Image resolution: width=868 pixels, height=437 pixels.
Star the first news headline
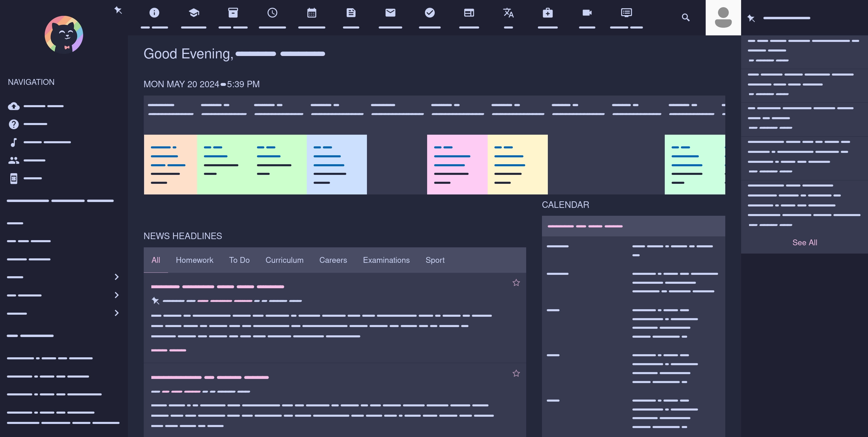pyautogui.click(x=516, y=283)
